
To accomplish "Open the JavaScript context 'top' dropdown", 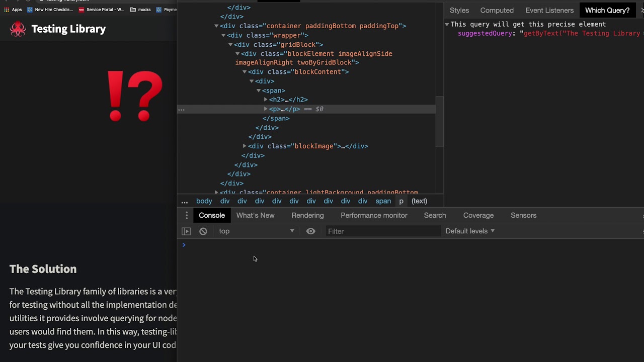I will (257, 231).
